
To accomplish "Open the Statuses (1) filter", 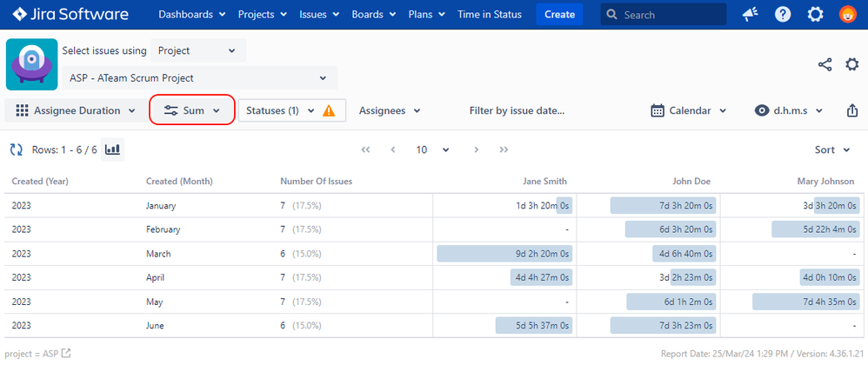I will tap(291, 110).
